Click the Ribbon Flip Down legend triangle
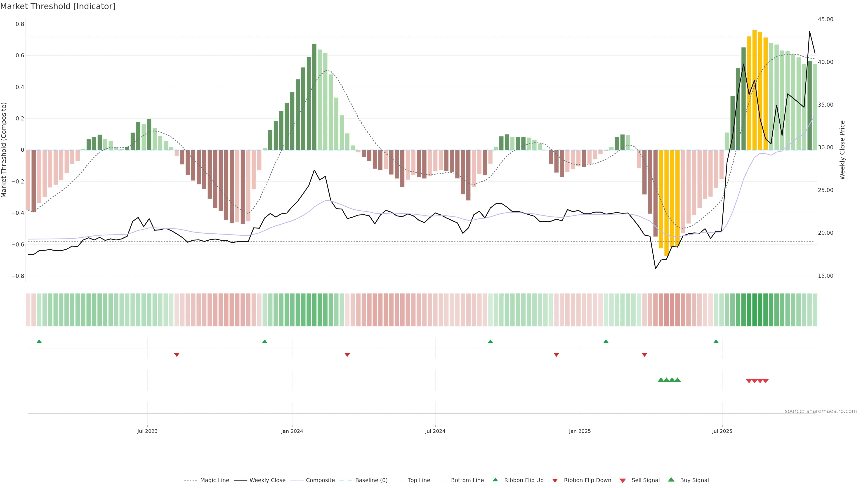Viewport: 868px width, 488px height. [555, 481]
